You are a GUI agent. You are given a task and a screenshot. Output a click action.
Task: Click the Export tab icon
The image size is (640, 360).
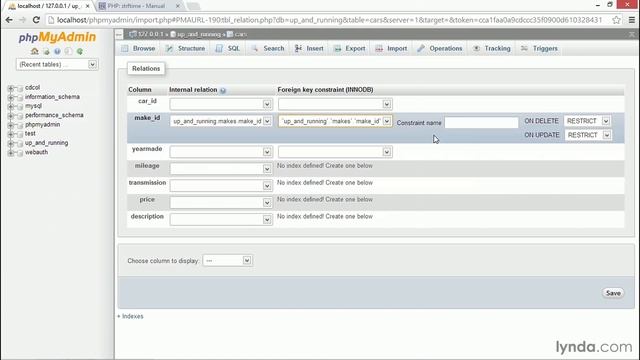click(338, 49)
